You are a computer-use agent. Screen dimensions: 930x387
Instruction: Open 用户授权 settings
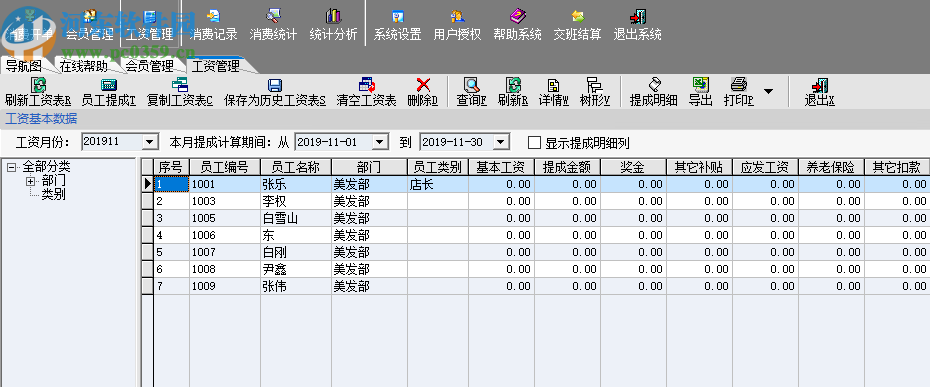click(x=457, y=24)
